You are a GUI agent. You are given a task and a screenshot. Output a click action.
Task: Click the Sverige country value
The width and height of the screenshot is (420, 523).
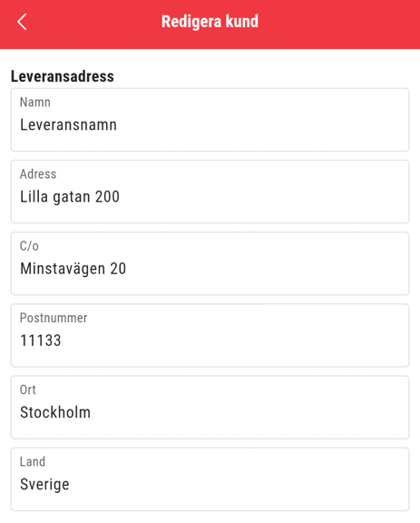[x=44, y=485]
